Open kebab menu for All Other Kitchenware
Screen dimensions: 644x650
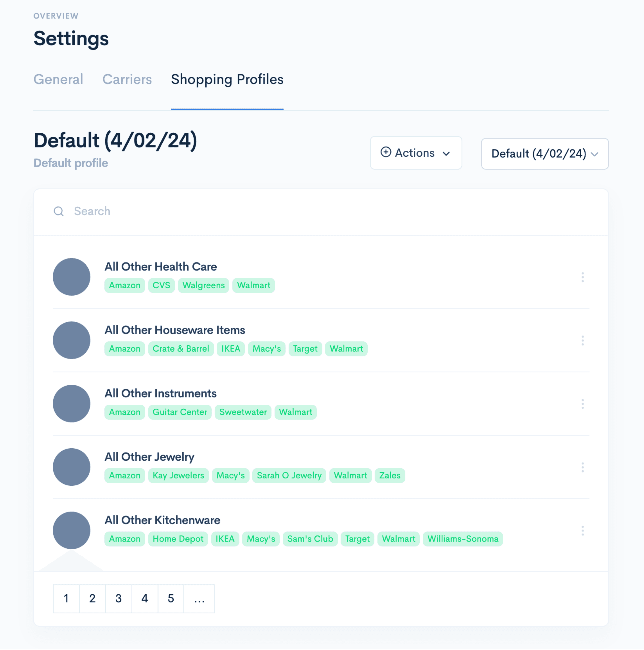click(x=582, y=530)
